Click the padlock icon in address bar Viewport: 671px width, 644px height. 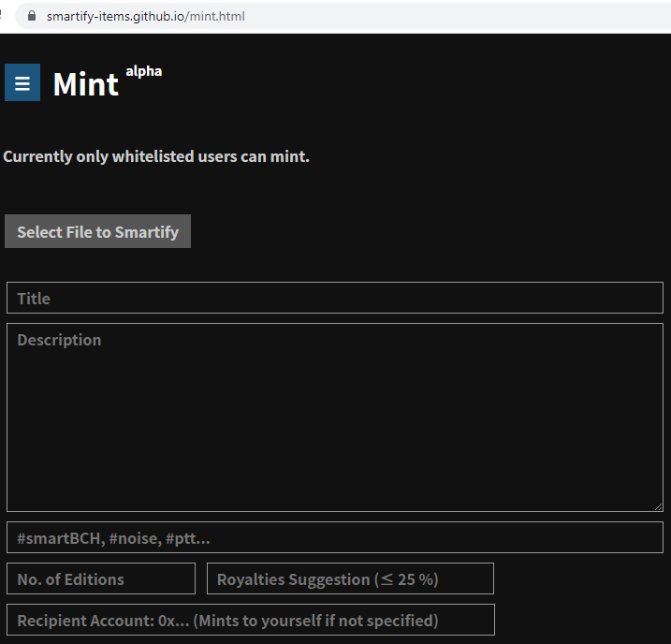tap(32, 16)
